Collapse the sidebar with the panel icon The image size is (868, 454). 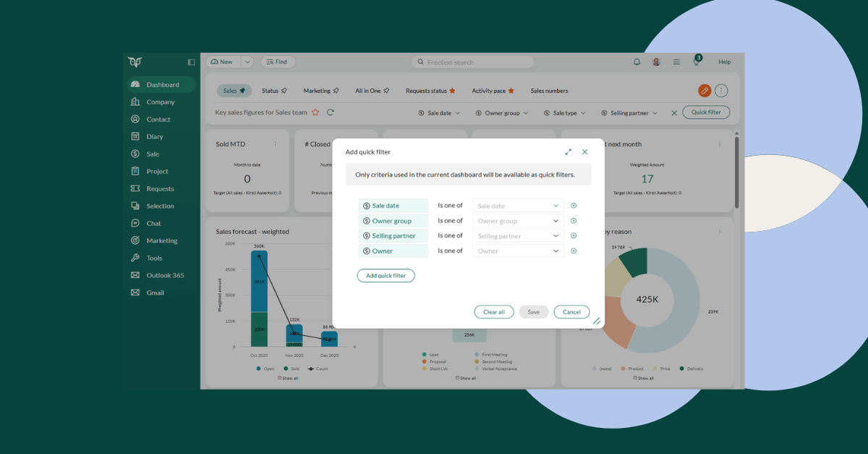191,62
